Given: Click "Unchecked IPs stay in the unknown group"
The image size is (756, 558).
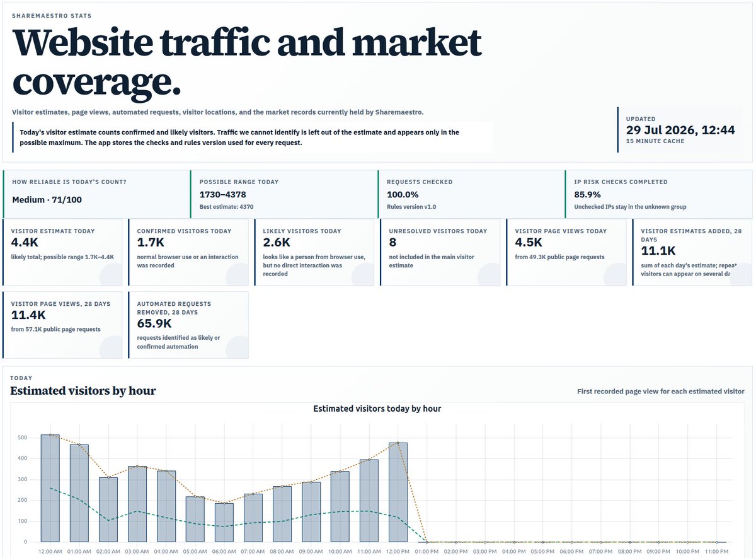Looking at the screenshot, I should (630, 207).
